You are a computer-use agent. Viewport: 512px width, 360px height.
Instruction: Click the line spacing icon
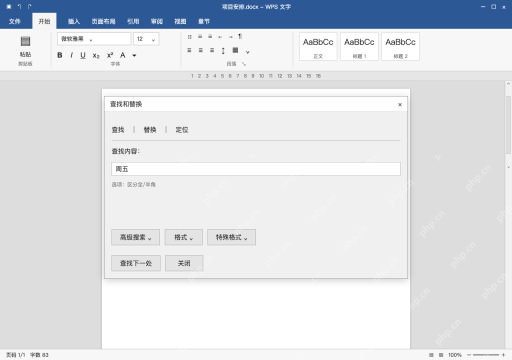(x=223, y=51)
